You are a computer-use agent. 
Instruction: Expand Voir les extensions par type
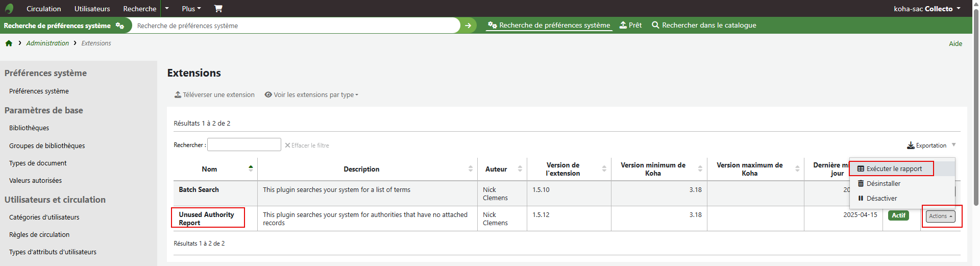tap(311, 95)
